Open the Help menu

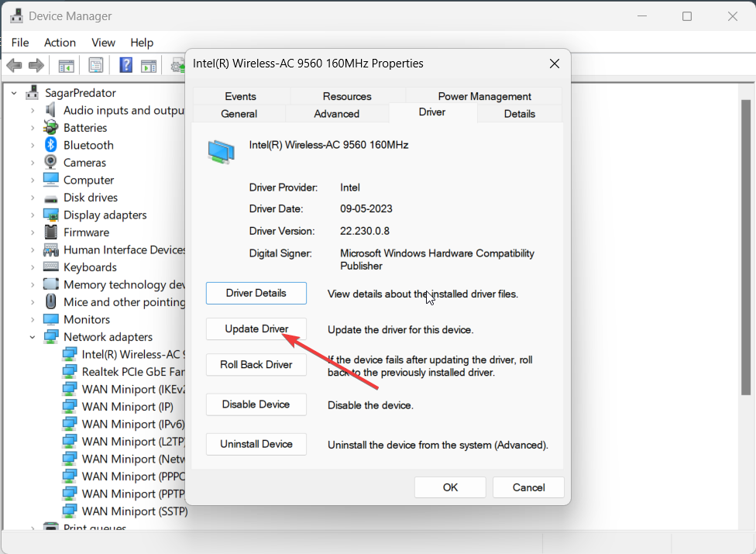pos(142,43)
